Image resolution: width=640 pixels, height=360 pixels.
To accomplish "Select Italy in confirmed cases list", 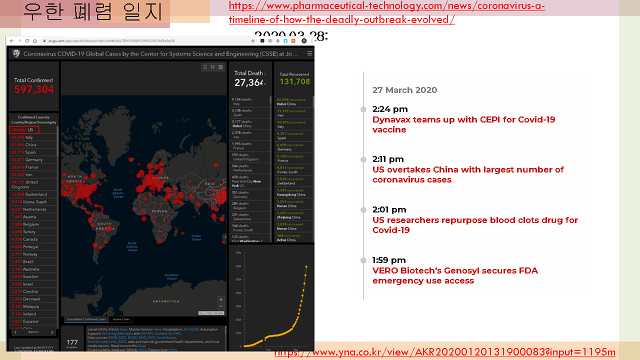I will tap(33, 138).
